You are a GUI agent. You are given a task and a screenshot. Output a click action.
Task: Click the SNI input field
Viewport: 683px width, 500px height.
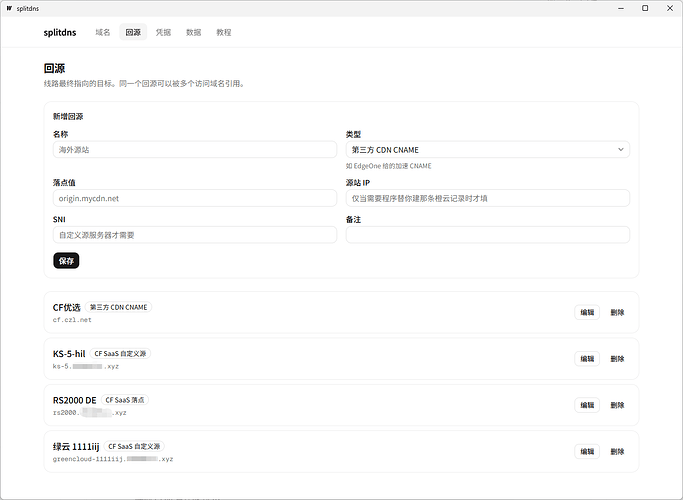coord(195,235)
